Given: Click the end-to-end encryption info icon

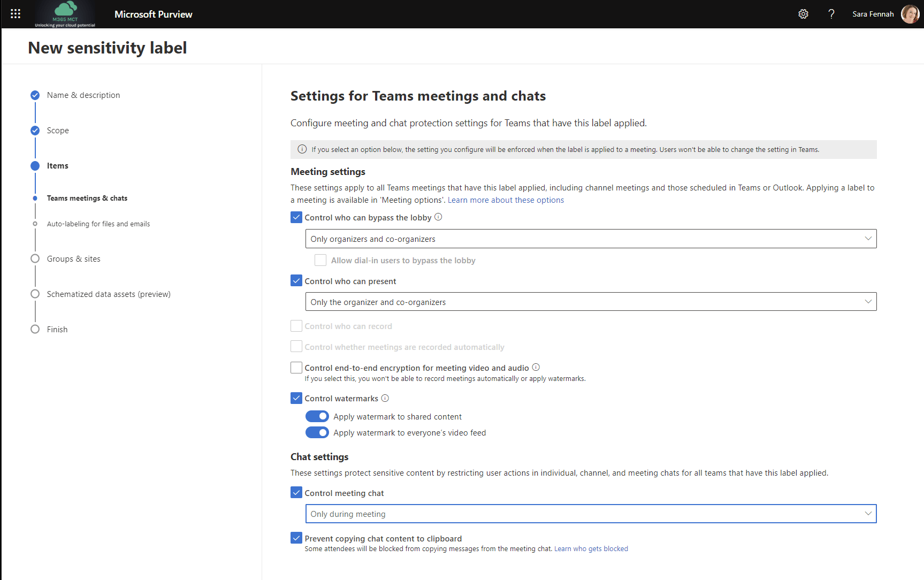Looking at the screenshot, I should coord(536,367).
